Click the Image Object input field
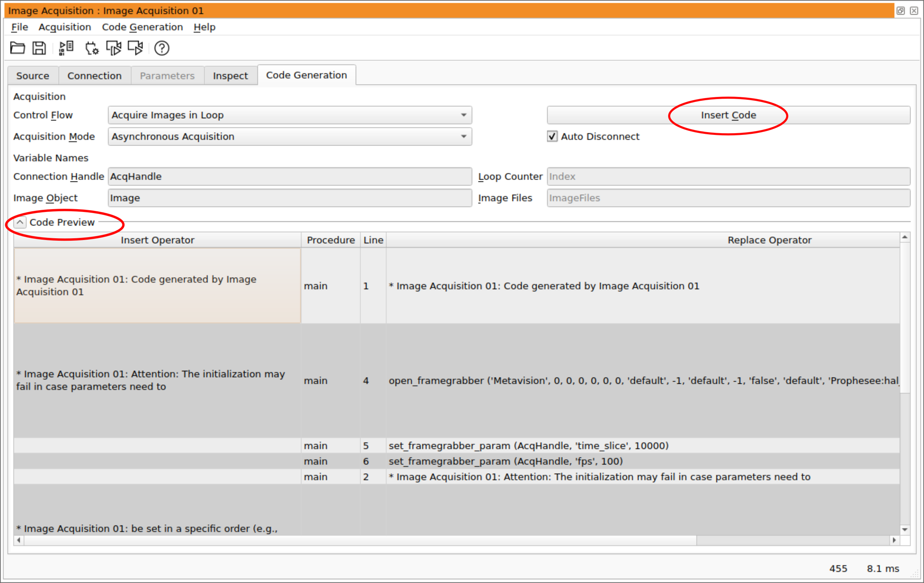924x583 pixels. tap(290, 198)
